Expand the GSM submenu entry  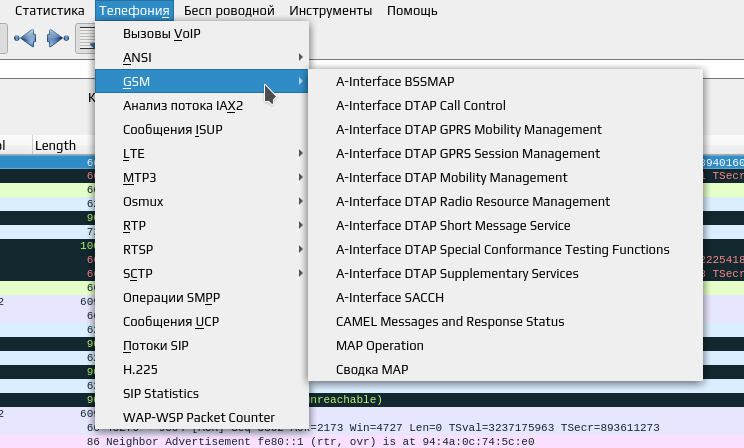[x=202, y=82]
